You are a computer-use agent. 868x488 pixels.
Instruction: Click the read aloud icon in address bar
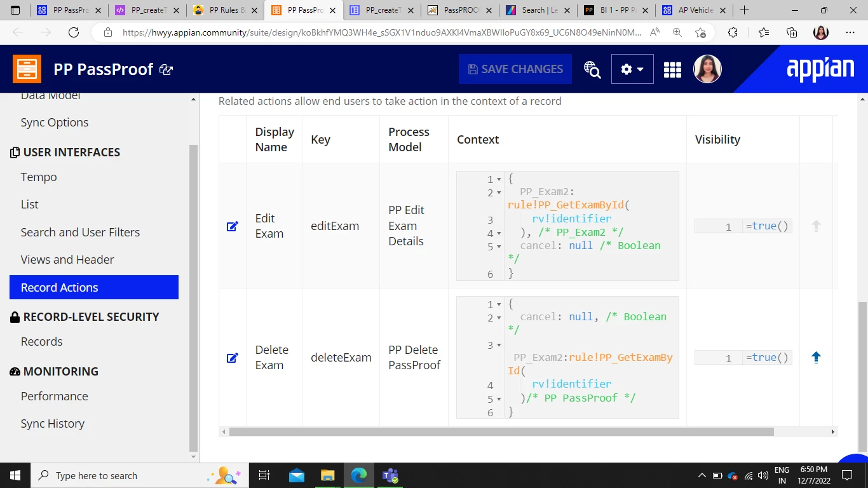(654, 32)
